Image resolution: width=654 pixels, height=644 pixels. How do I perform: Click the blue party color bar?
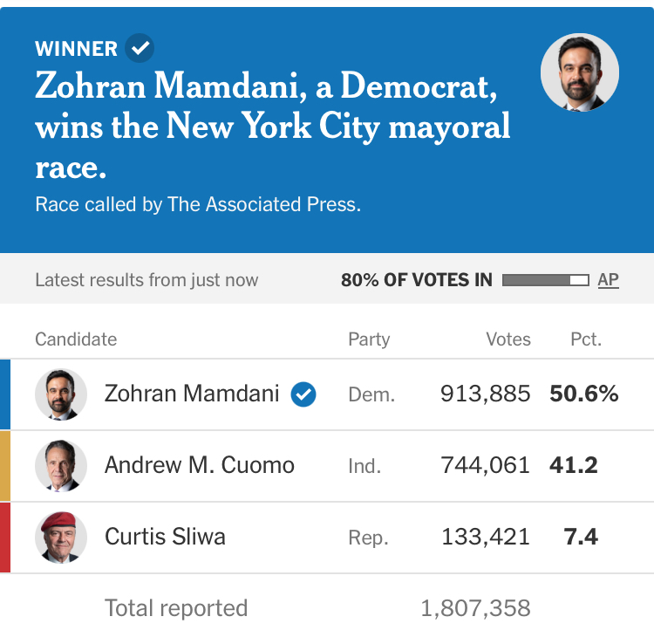point(4,394)
